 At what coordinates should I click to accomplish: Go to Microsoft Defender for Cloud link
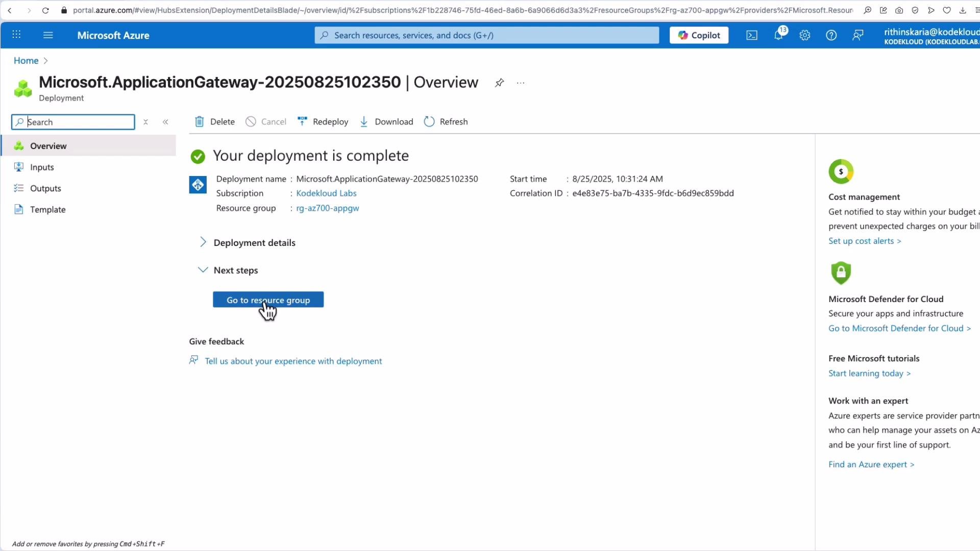click(x=899, y=328)
